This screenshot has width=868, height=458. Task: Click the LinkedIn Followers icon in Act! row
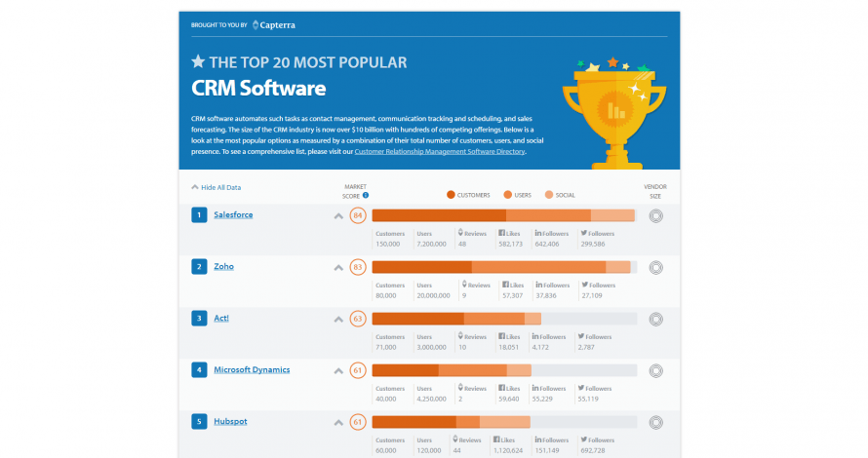click(535, 336)
